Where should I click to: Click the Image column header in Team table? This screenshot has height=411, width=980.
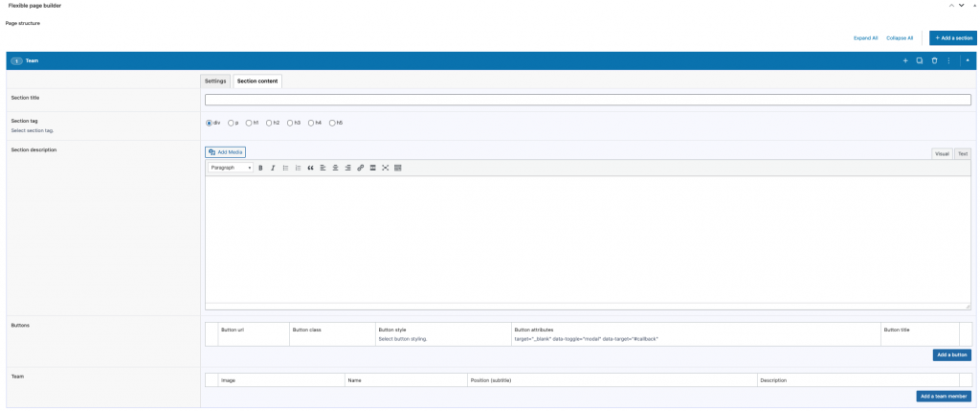tap(228, 380)
